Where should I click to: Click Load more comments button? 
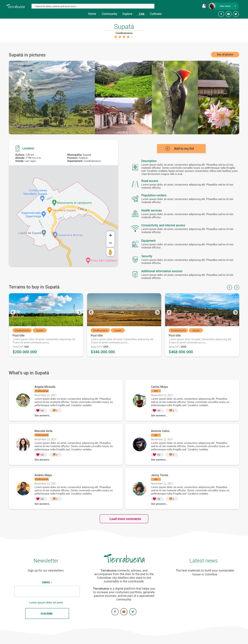point(124,519)
